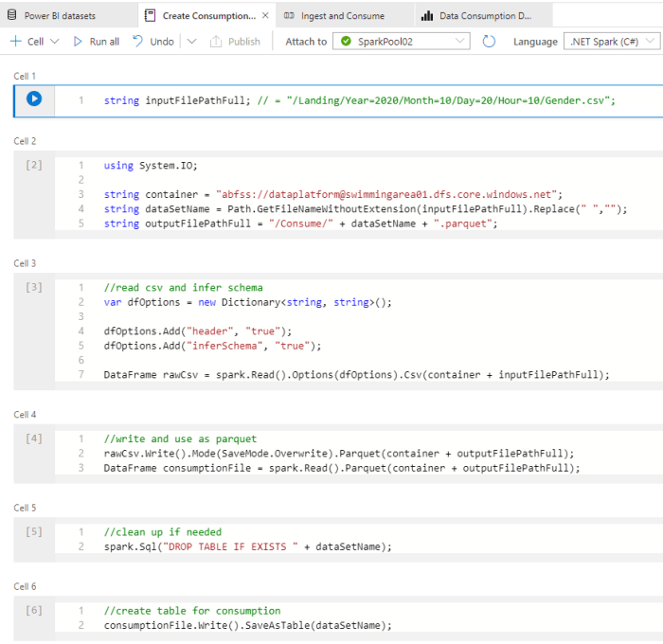
Task: Click the 'DataFrame consumptionFile' line
Action: click(x=342, y=468)
